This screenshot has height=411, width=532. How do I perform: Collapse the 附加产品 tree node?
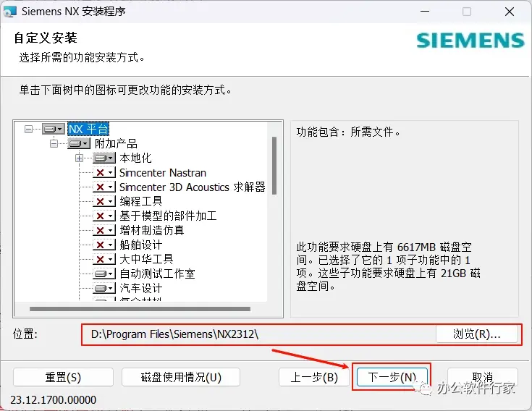(54, 143)
